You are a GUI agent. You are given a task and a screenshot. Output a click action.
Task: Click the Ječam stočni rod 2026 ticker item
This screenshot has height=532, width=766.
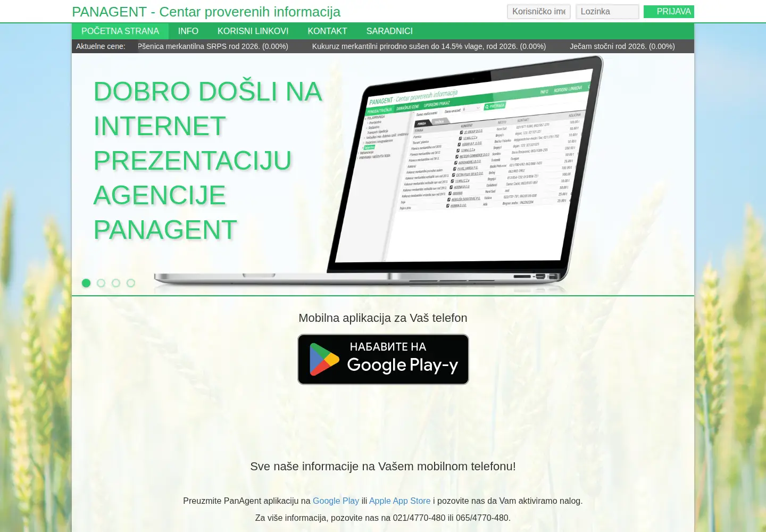coord(622,46)
